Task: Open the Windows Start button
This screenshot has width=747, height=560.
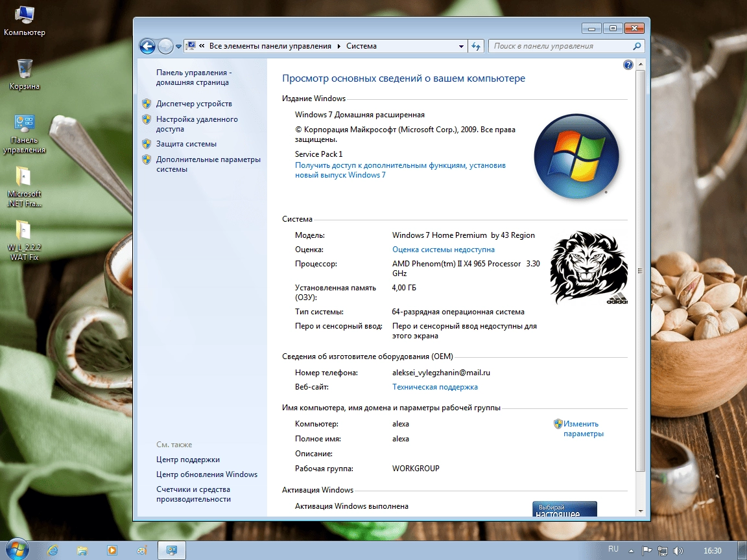Action: 17,550
